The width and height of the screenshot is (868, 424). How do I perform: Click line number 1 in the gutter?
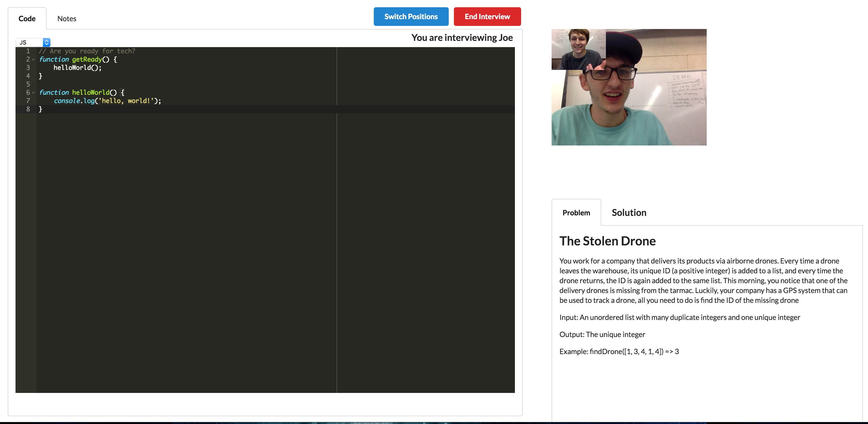point(28,51)
